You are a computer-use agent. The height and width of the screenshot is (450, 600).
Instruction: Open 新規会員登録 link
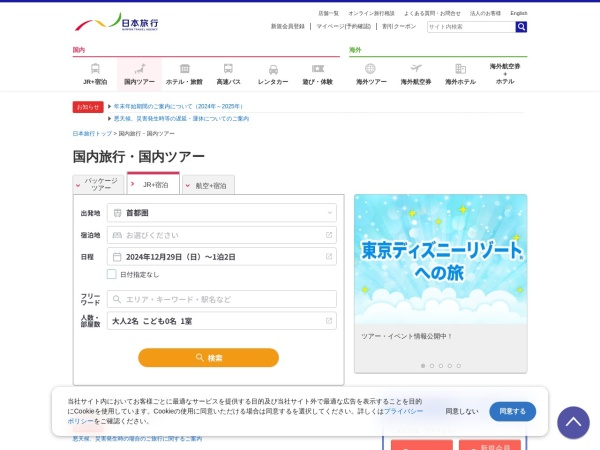coord(288,26)
